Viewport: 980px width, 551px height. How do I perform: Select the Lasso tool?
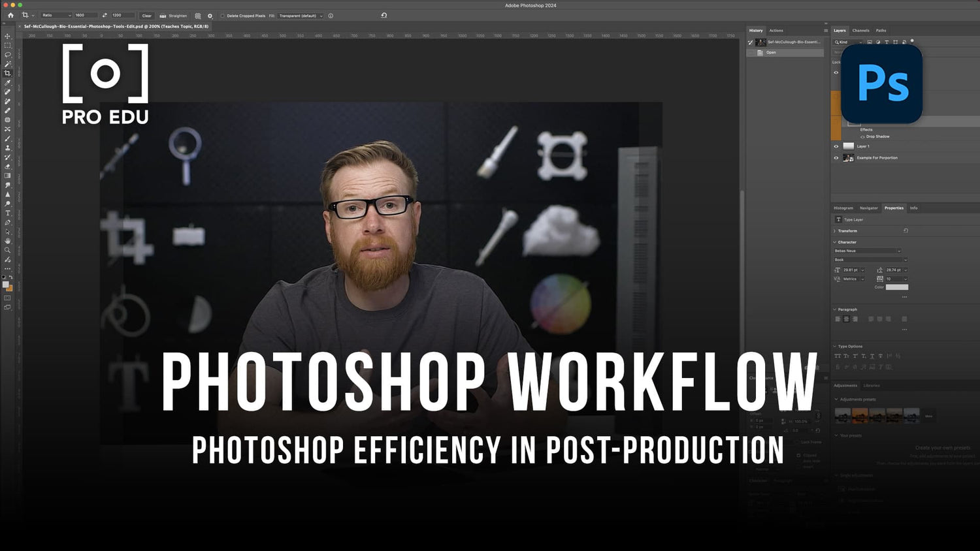tap(8, 55)
